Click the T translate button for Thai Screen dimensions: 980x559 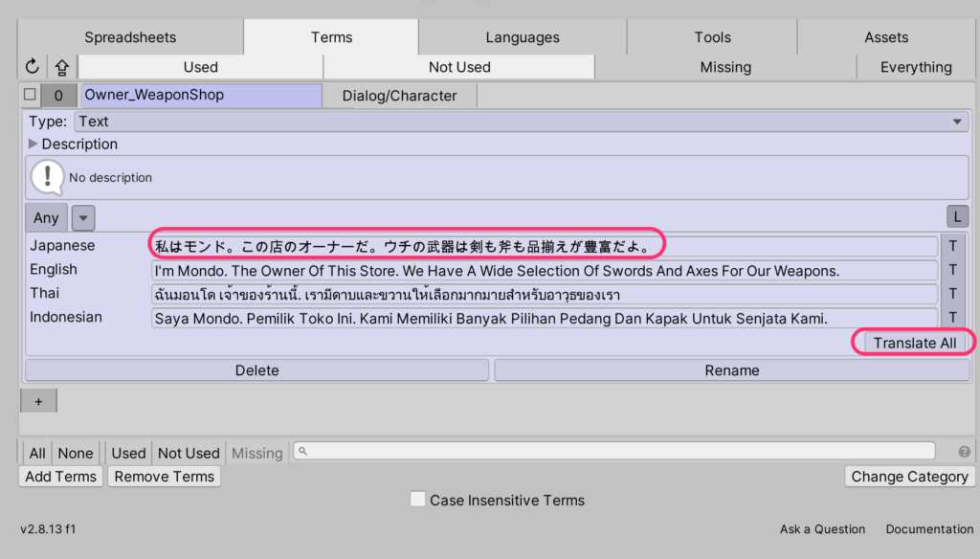click(x=952, y=294)
